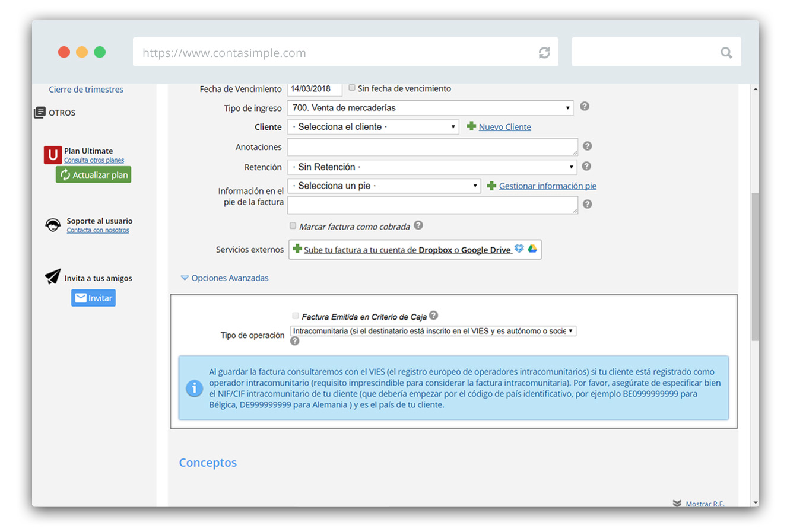Click help icon beside Anotaciones field
This screenshot has height=532, width=787.
[x=587, y=146]
